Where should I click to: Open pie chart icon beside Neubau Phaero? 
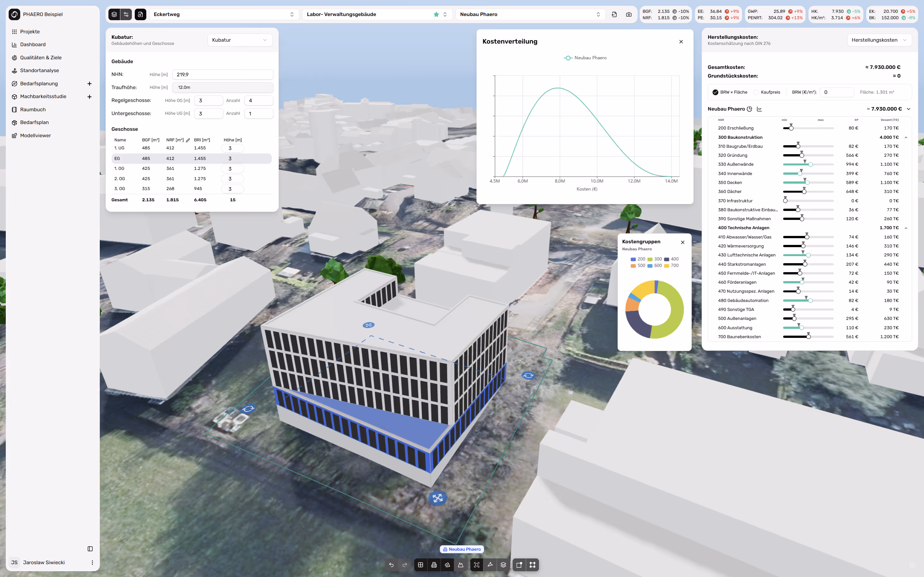click(x=749, y=109)
